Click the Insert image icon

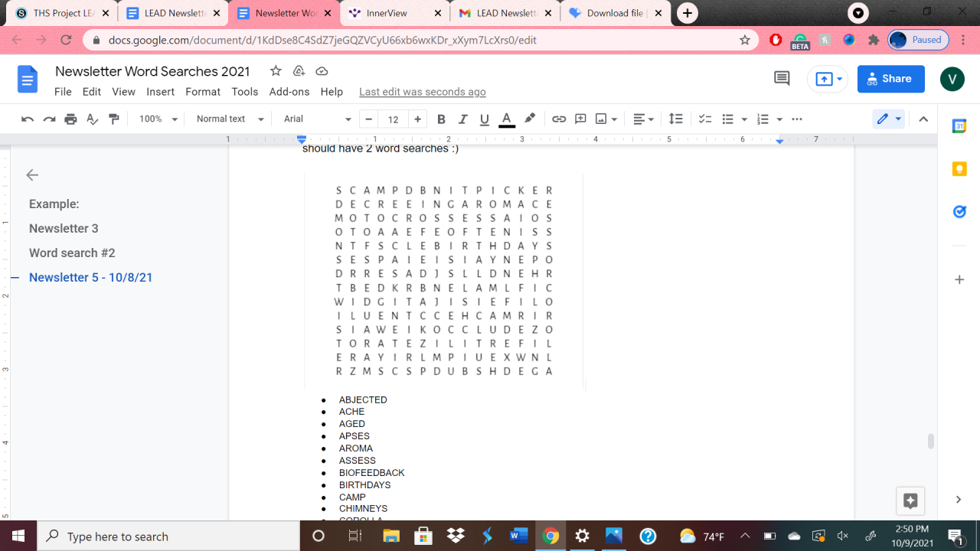(601, 119)
